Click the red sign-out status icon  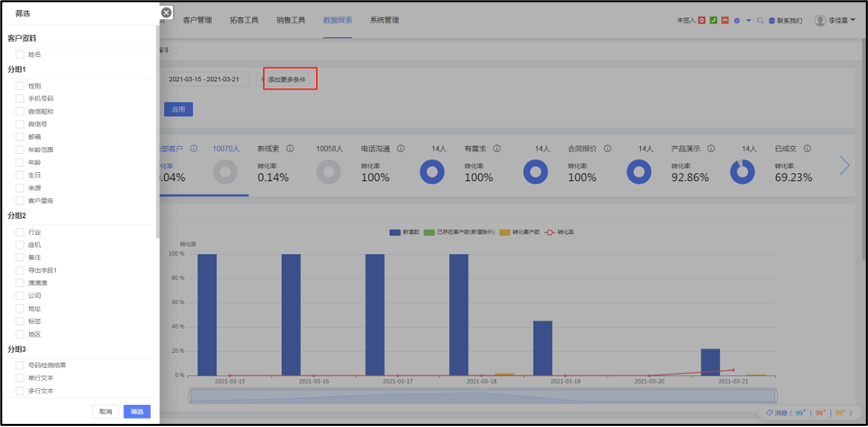[701, 20]
